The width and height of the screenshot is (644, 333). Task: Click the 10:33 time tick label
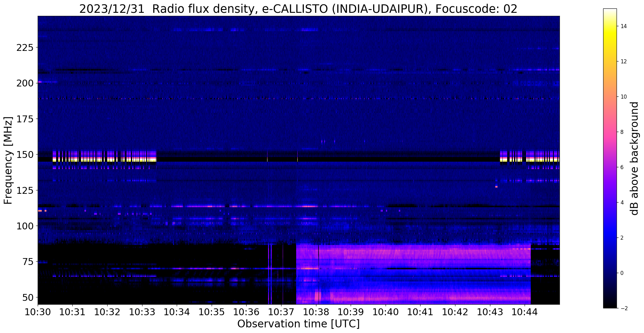pos(142,312)
